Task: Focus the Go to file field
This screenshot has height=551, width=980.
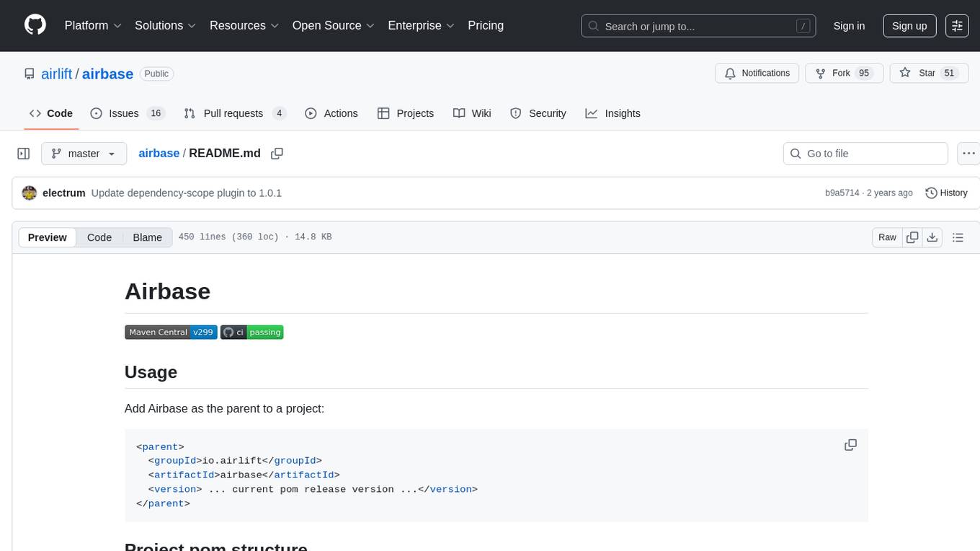Action: coord(865,154)
